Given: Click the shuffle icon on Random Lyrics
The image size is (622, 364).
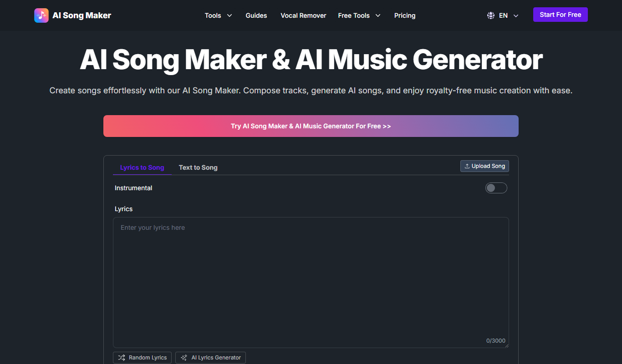Looking at the screenshot, I should [x=122, y=358].
